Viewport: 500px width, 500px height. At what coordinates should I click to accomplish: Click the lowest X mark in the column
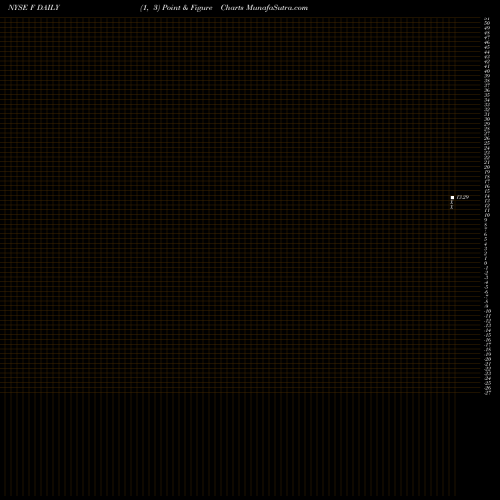(x=452, y=207)
